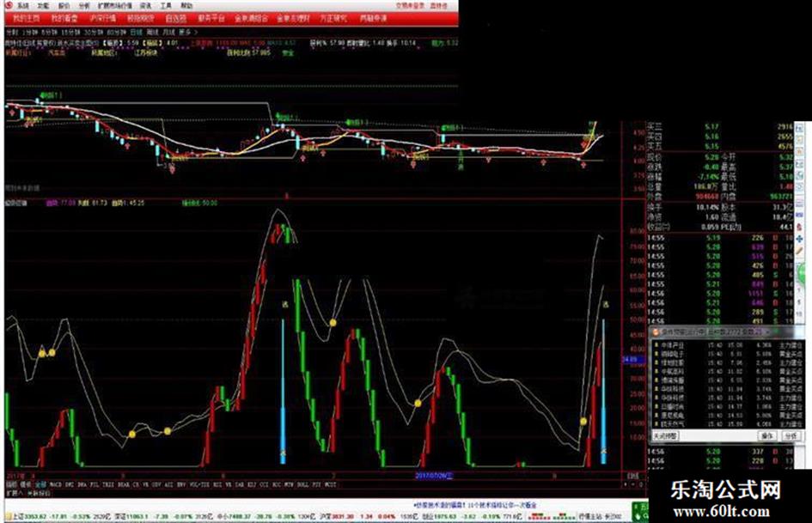Click yellow icon before 上证 in status bar
812x523 pixels.
click(x=9, y=516)
